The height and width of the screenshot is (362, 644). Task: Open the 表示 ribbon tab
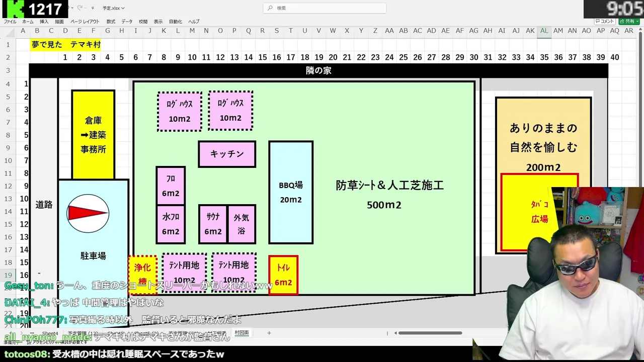click(158, 22)
